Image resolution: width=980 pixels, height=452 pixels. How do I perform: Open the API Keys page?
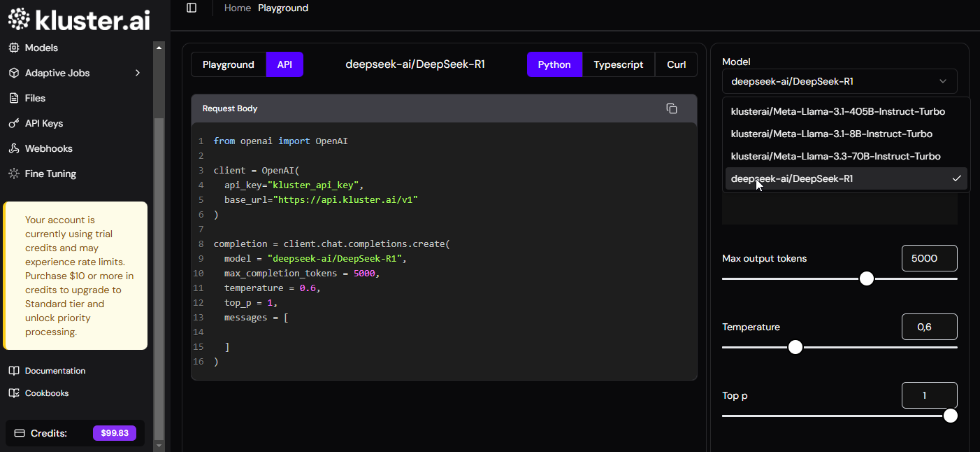[x=44, y=123]
